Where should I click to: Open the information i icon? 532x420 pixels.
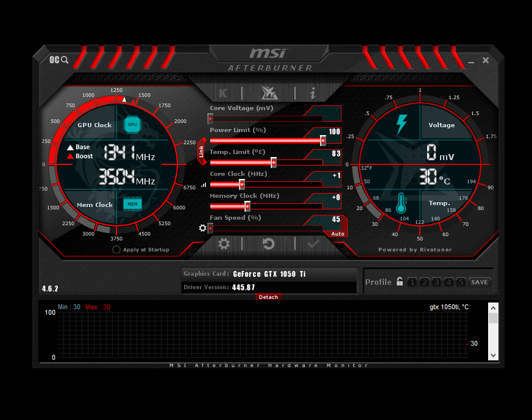(313, 93)
